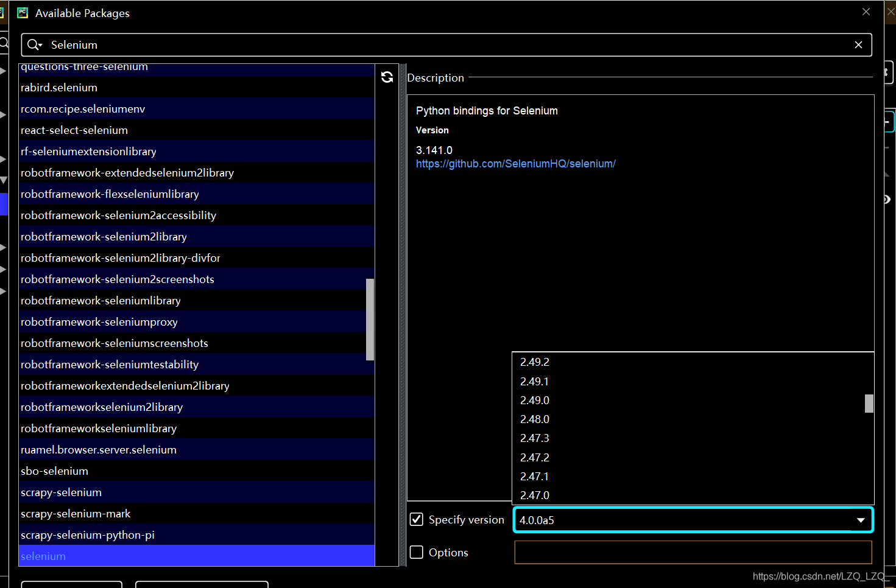The image size is (896, 588).
Task: Select robotframework-seleniumproxy package
Action: [197, 321]
